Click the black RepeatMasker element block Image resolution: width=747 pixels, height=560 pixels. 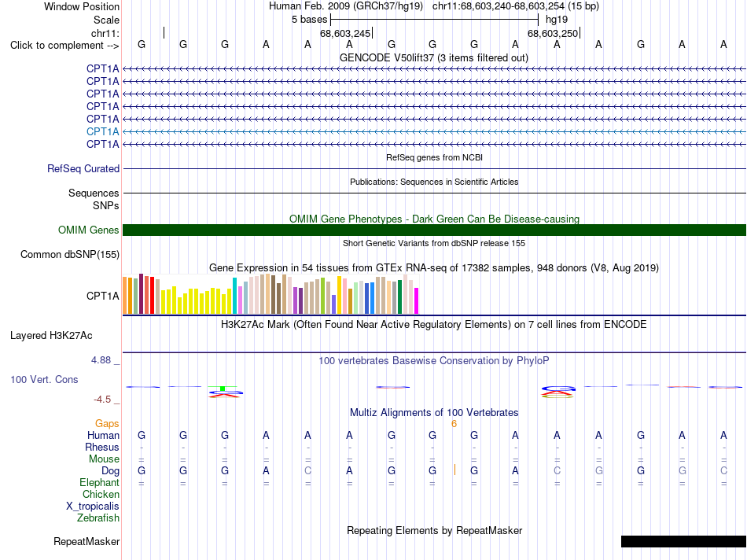[x=683, y=541]
